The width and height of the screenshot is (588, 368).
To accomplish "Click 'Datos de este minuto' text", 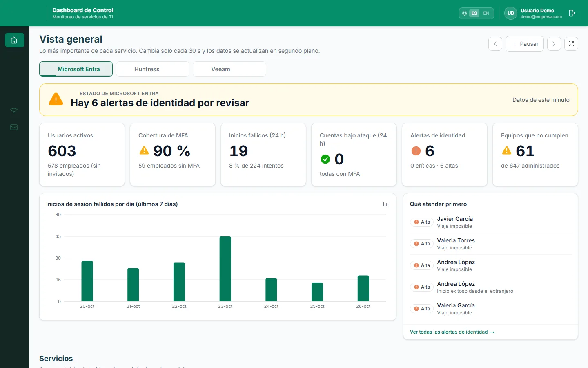I will point(541,100).
